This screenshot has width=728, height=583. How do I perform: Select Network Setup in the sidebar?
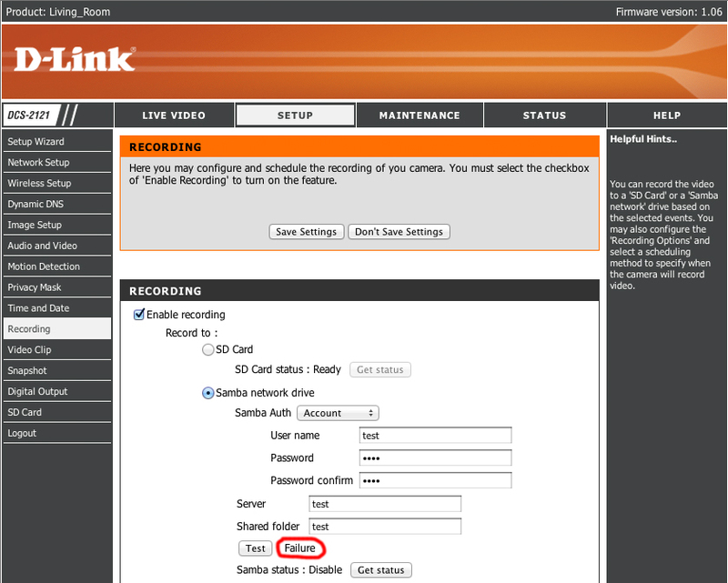(x=57, y=163)
